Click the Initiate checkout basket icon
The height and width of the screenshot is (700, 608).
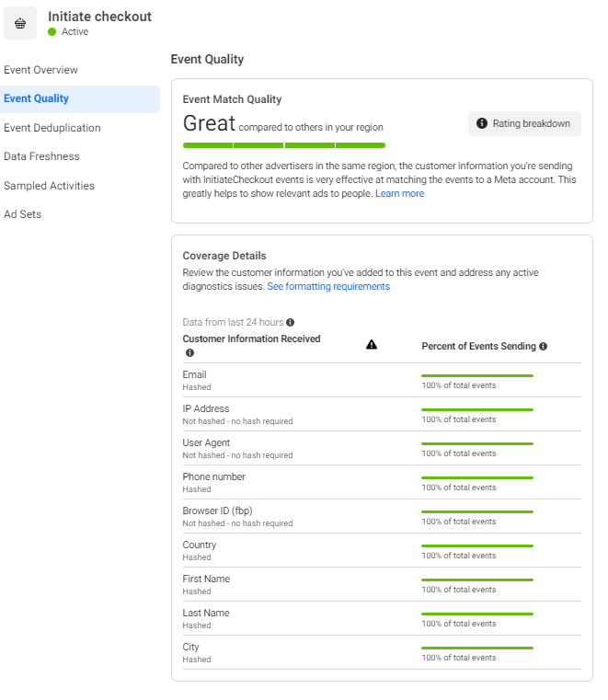[x=20, y=23]
